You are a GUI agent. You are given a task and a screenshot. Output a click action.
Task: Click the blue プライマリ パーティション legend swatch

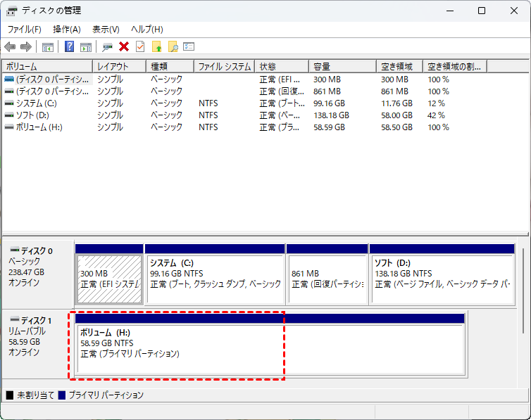point(62,395)
